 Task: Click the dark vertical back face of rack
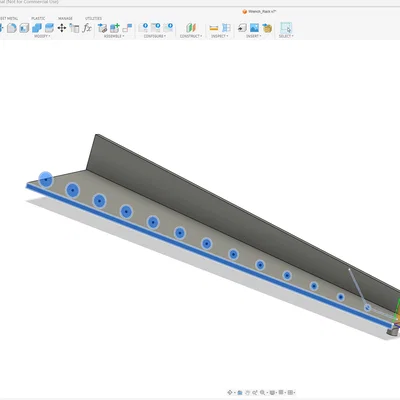tap(213, 220)
